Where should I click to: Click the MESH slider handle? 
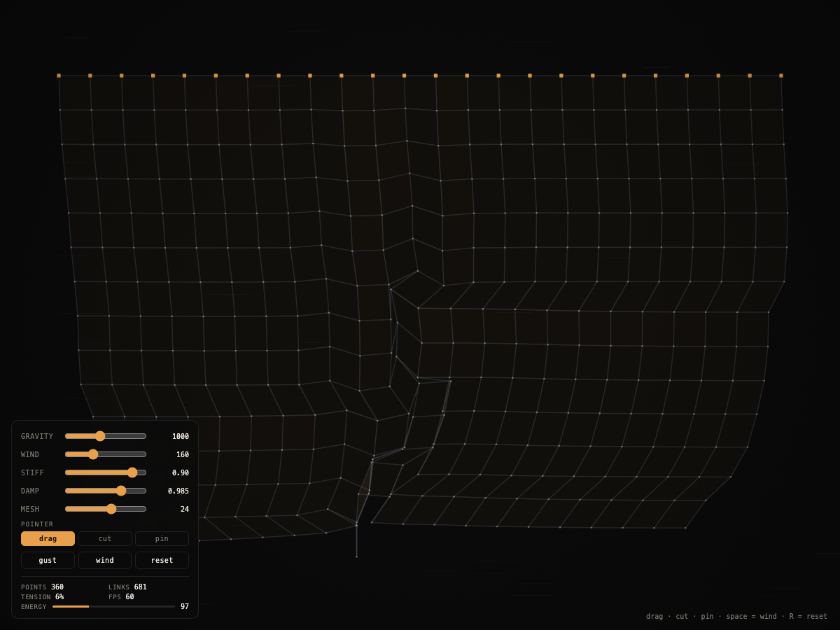[111, 509]
